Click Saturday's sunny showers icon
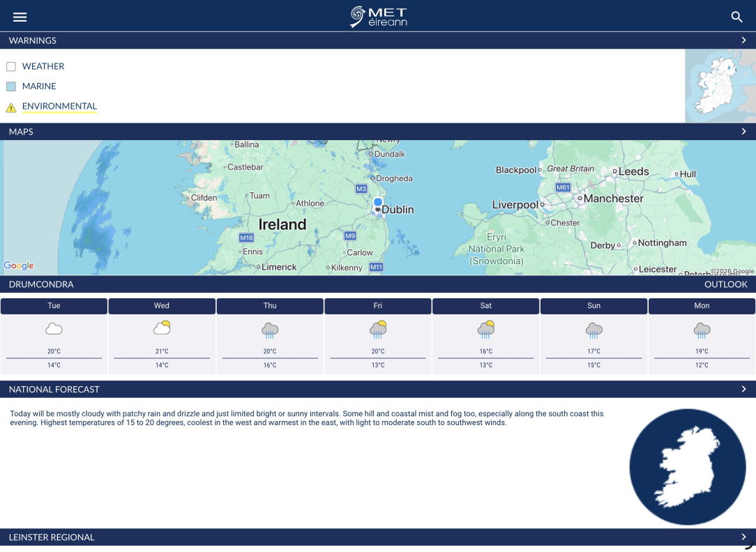Image resolution: width=756 pixels, height=552 pixels. tap(486, 330)
